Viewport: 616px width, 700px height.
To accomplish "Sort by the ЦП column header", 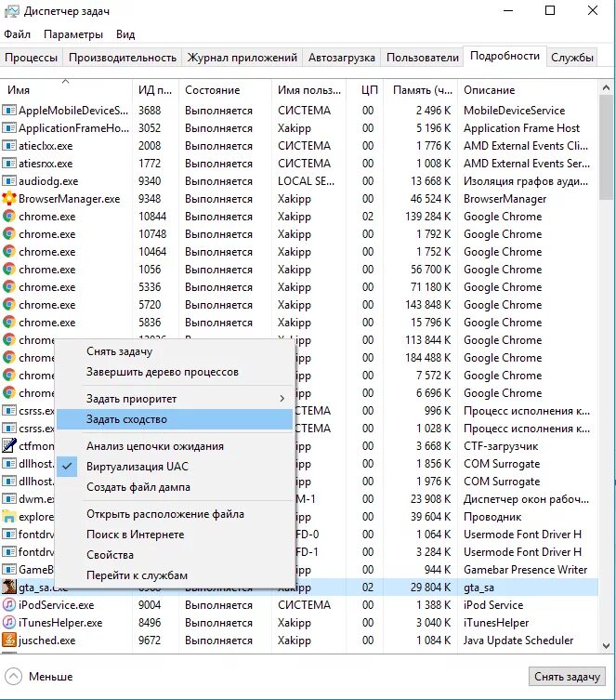I will click(x=366, y=90).
